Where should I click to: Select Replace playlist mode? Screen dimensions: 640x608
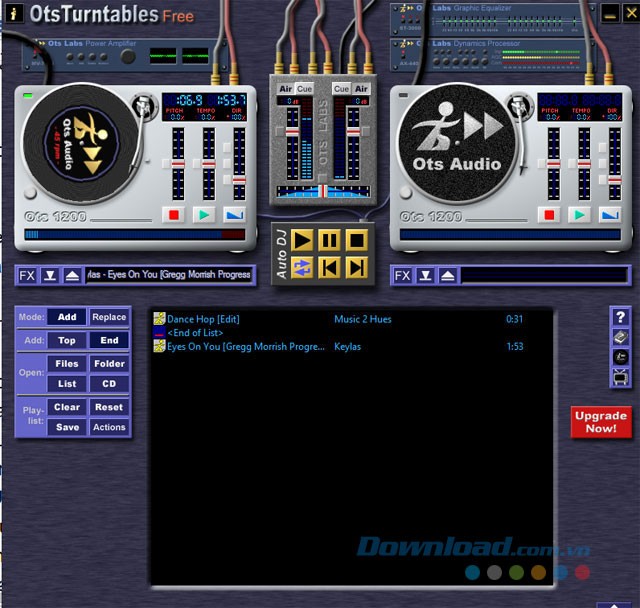pyautogui.click(x=109, y=317)
